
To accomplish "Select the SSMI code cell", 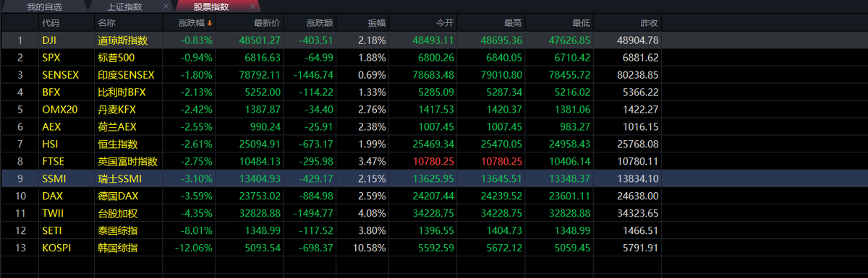I will pos(53,178).
